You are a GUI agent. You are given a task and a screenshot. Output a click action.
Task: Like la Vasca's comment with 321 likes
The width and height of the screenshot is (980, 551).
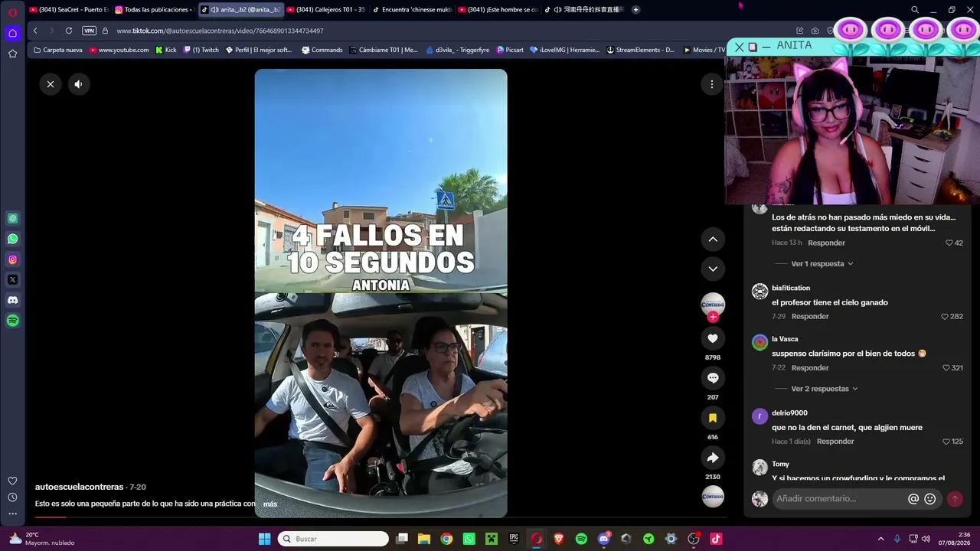click(946, 368)
